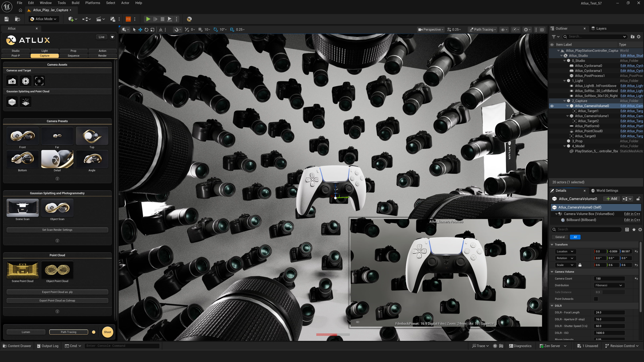Viewport: 644px width, 362px height.
Task: Select the Scene Scan preset
Action: tap(22, 208)
